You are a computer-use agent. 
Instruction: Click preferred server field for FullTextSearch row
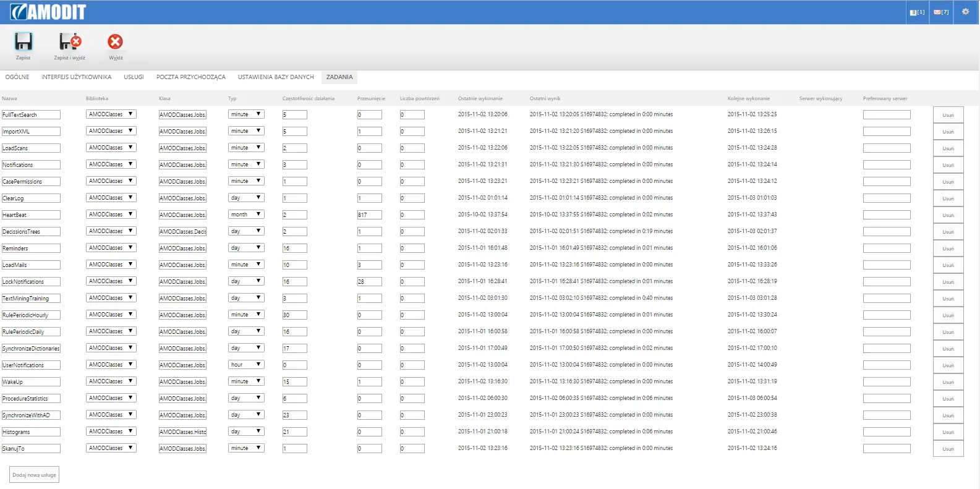887,115
